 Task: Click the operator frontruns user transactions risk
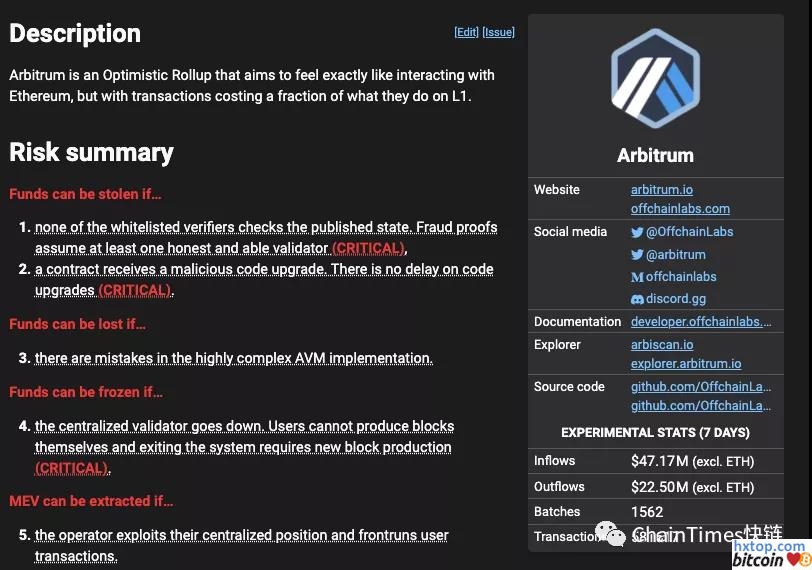[241, 536]
